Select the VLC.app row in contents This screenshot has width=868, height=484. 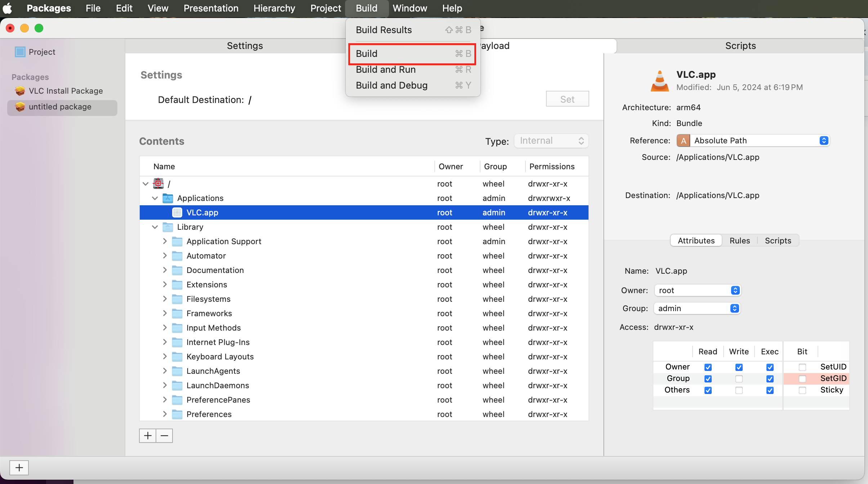[364, 212]
